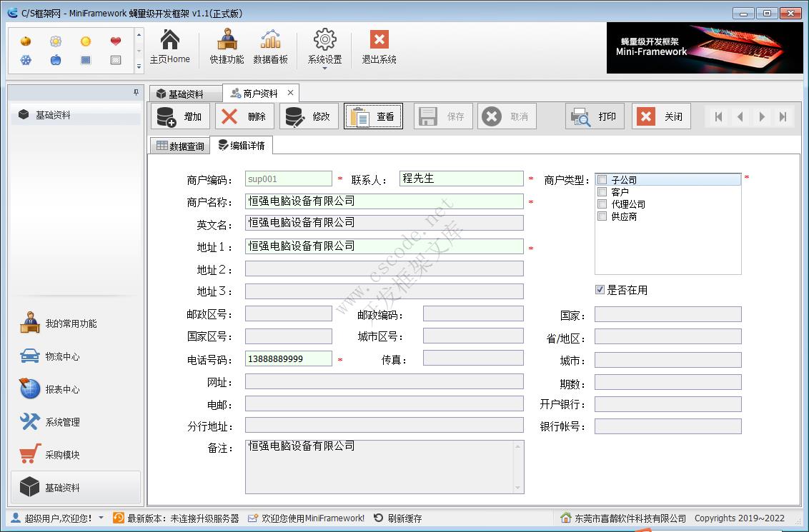This screenshot has width=809, height=532.
Task: Select the blue snowflake skin theme icon
Action: point(26,59)
